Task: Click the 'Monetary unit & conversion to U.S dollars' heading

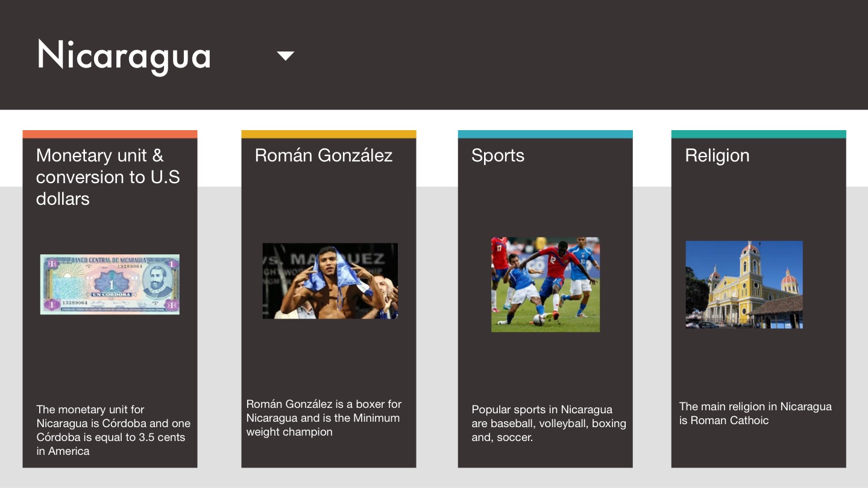Action: (x=108, y=177)
